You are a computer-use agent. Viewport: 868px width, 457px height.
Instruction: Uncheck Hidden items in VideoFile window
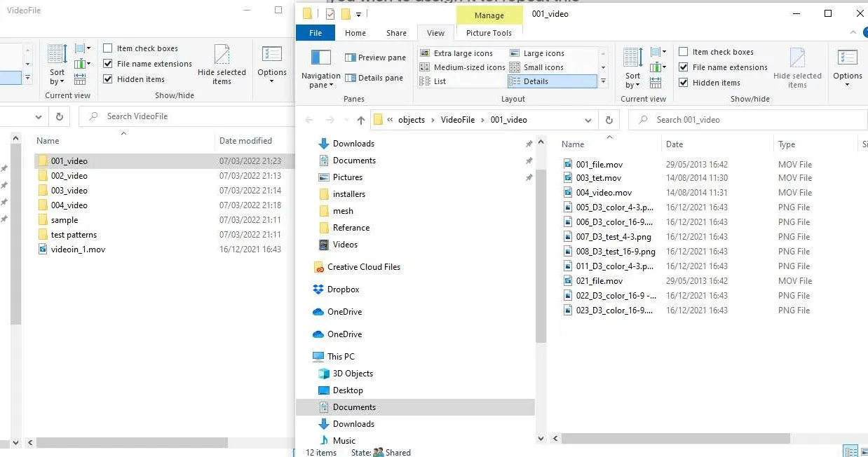coord(108,79)
